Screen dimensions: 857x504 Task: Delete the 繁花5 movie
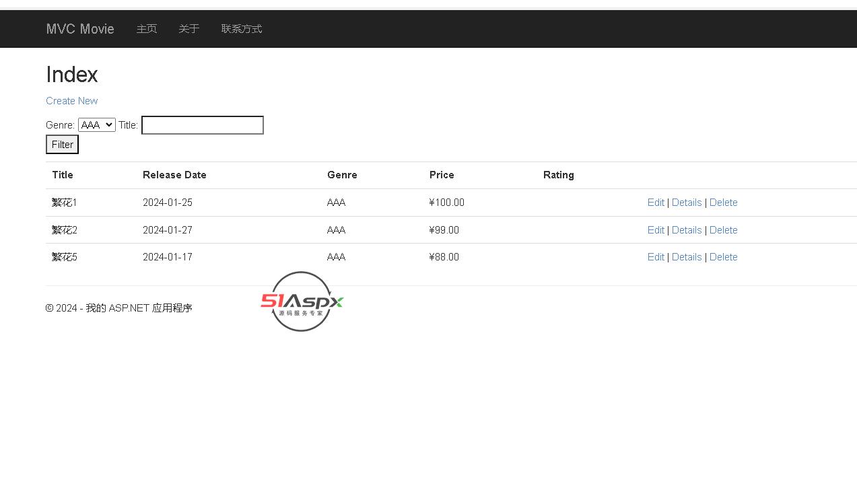(x=723, y=257)
